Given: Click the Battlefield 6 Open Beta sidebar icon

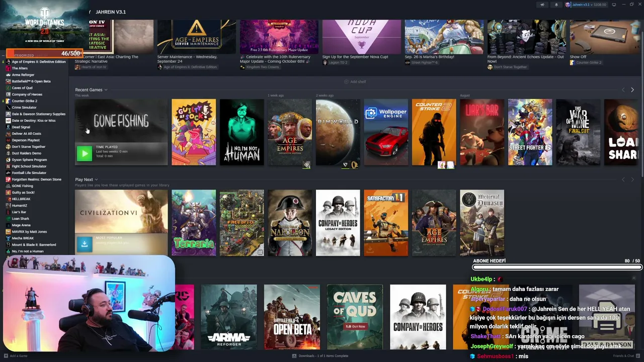Looking at the screenshot, I should (x=8, y=81).
